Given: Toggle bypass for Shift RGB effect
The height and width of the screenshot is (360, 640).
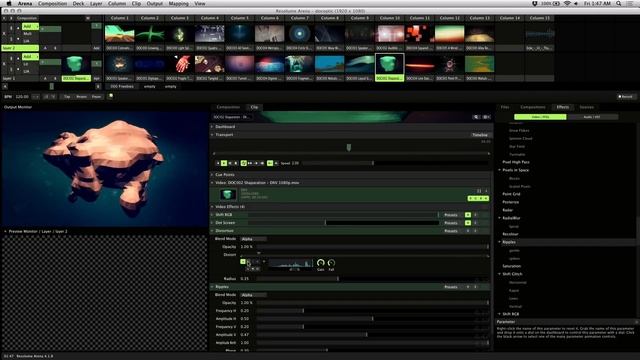Looking at the screenshot, I should click(x=468, y=215).
